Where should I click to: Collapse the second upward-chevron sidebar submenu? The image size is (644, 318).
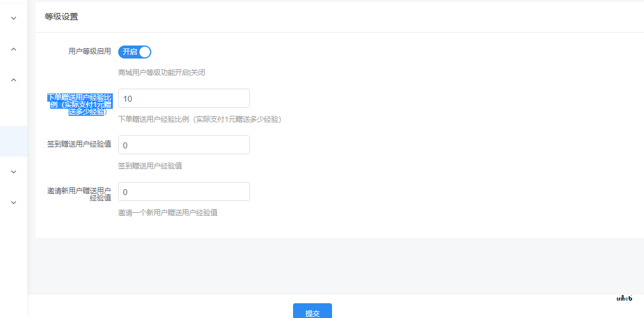[14, 80]
